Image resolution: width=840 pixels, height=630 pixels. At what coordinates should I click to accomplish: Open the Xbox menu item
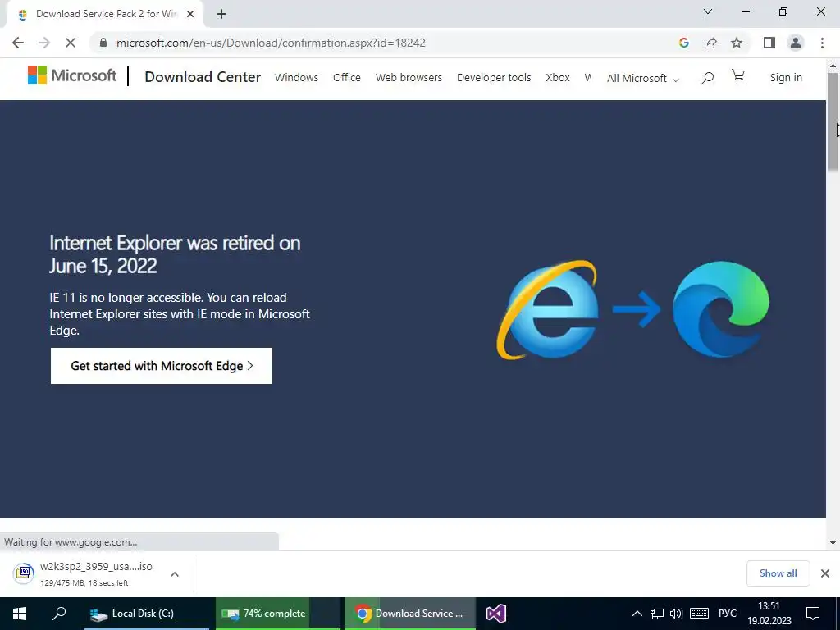[x=558, y=78]
